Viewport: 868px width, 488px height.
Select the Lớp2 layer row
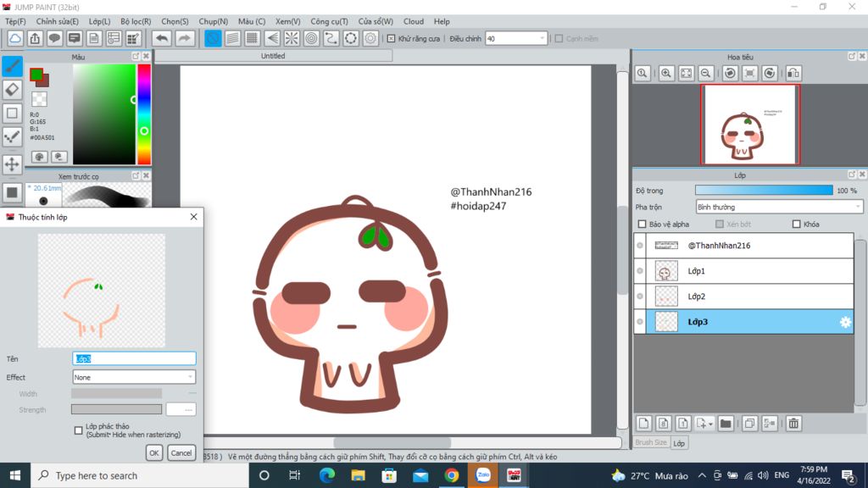pyautogui.click(x=743, y=297)
